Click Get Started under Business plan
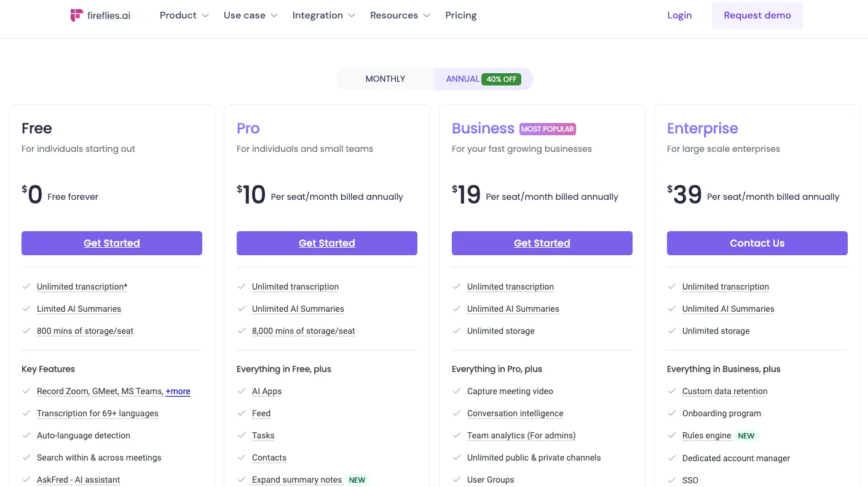868x487 pixels. click(x=542, y=243)
